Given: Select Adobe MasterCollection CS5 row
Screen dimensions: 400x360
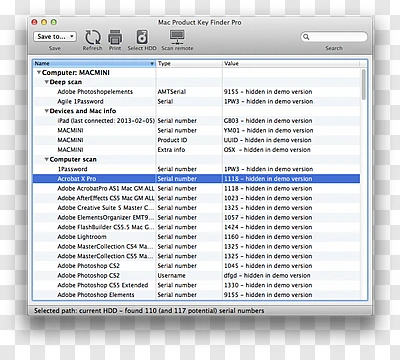Looking at the screenshot, I should click(x=196, y=256).
